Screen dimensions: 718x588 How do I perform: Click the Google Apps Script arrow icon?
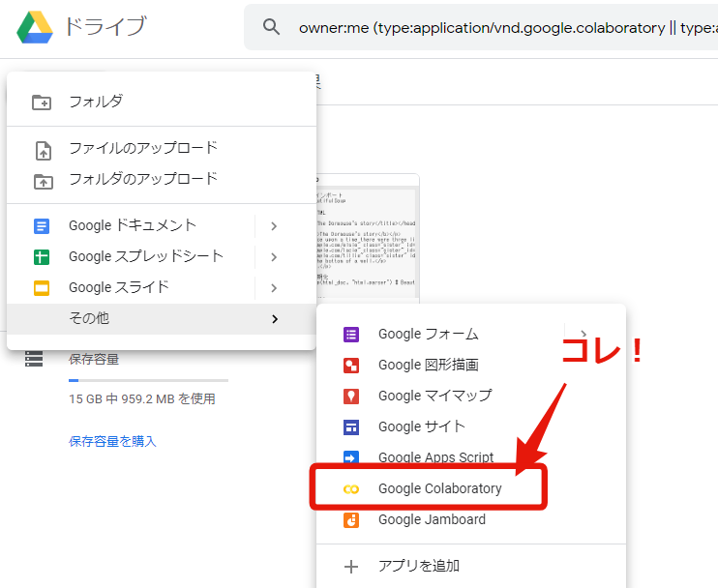pos(351,457)
